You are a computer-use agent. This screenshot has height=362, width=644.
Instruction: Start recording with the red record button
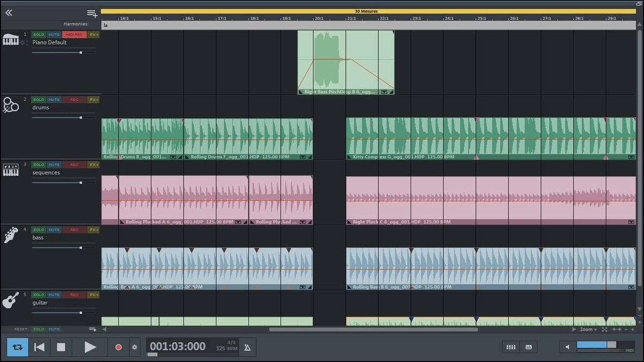(x=118, y=347)
